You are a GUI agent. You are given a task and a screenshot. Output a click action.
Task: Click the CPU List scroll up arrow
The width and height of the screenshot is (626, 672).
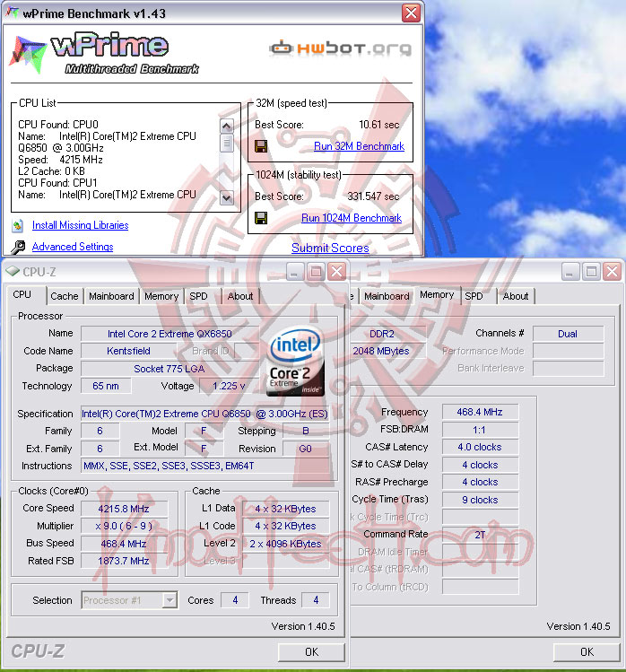coord(226,126)
